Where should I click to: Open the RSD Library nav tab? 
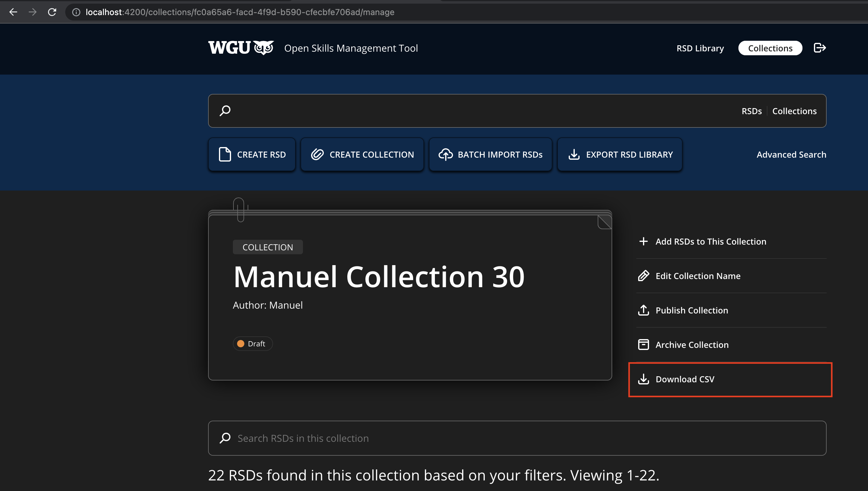(x=700, y=48)
